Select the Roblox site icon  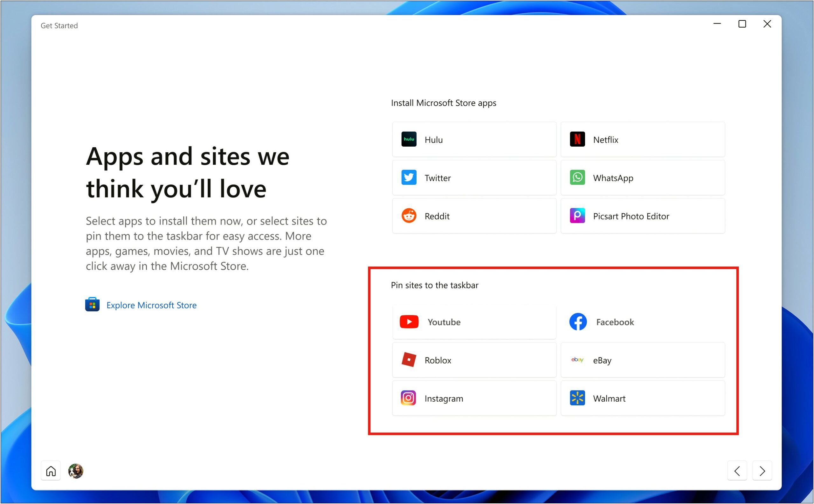(x=409, y=360)
